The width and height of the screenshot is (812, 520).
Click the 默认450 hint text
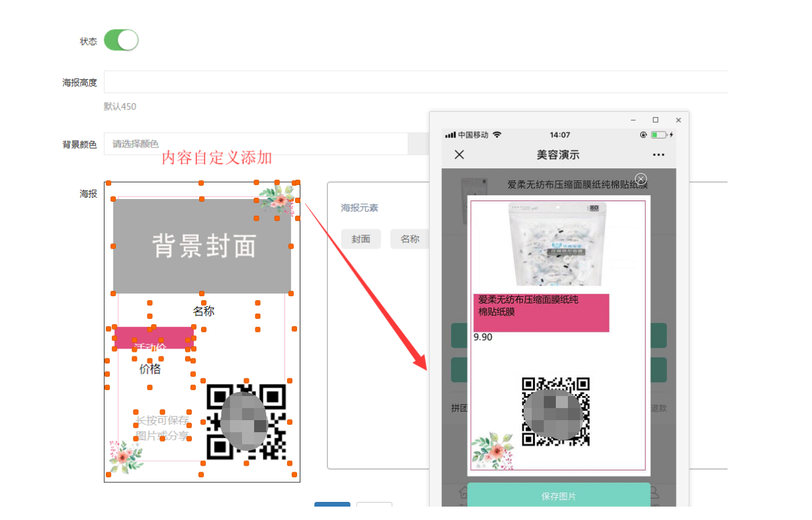[x=120, y=107]
